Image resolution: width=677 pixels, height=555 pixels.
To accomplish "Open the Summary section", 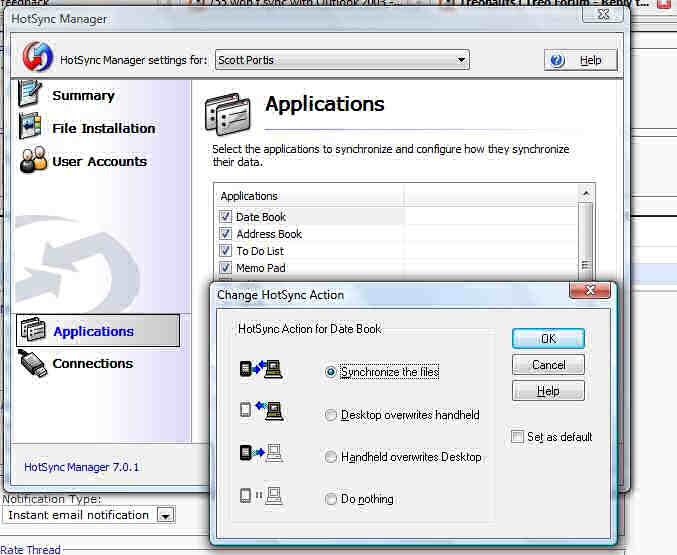I will click(x=83, y=95).
